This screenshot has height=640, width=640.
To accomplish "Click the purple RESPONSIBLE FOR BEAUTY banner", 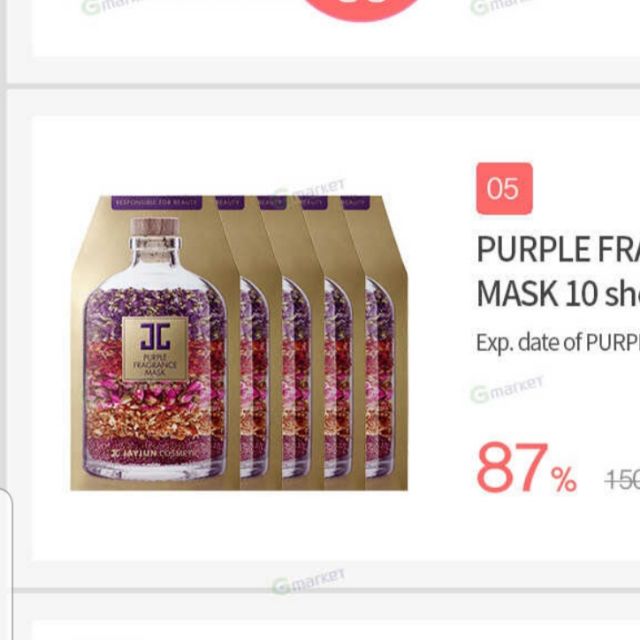I will point(157,202).
